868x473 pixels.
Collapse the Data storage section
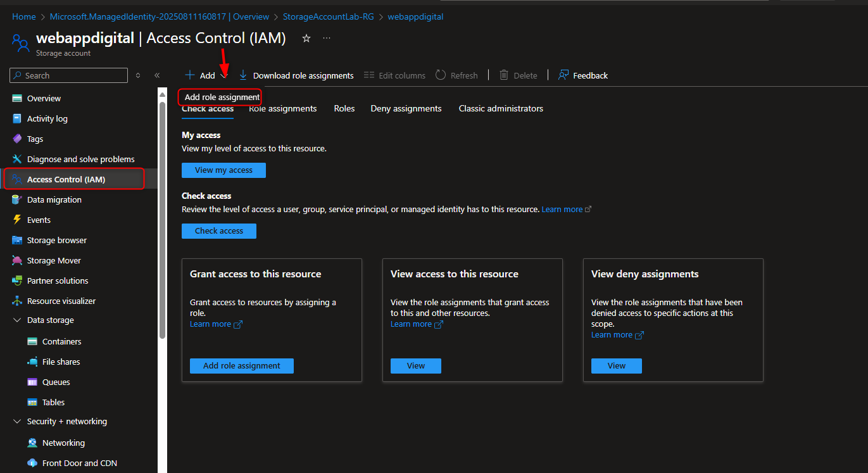(x=17, y=320)
